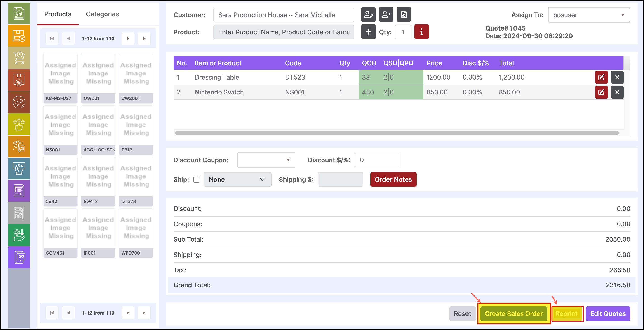Screen dimensions: 644x330
Task: Open the orange coupon tags sidebar icon
Action: [19, 146]
